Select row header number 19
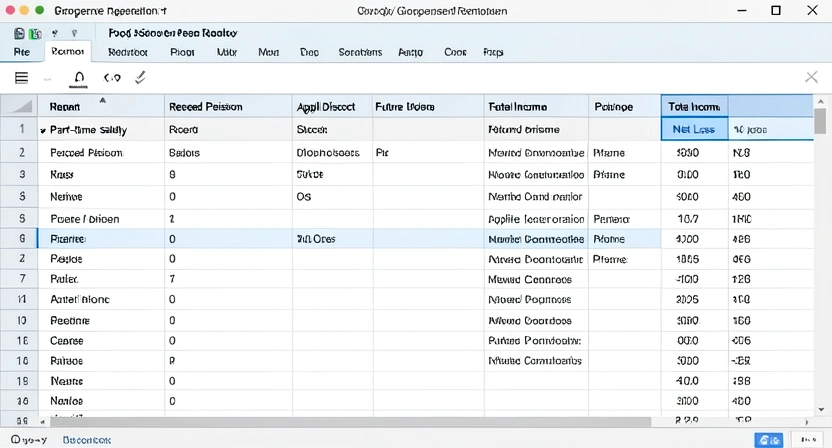Image resolution: width=832 pixels, height=448 pixels. pos(19,381)
